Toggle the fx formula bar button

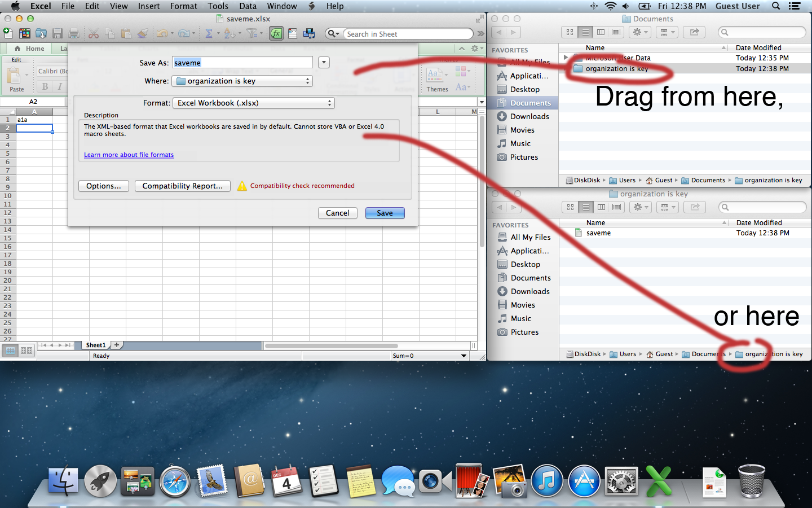[x=276, y=34]
